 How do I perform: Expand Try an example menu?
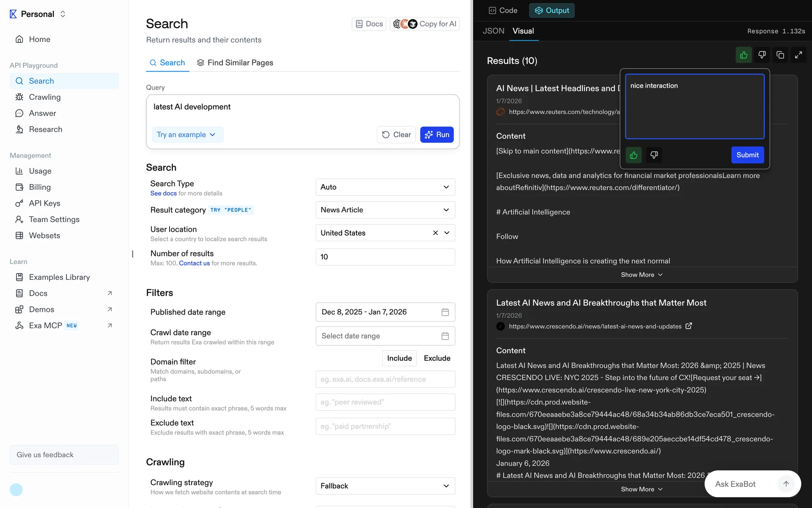(x=187, y=135)
